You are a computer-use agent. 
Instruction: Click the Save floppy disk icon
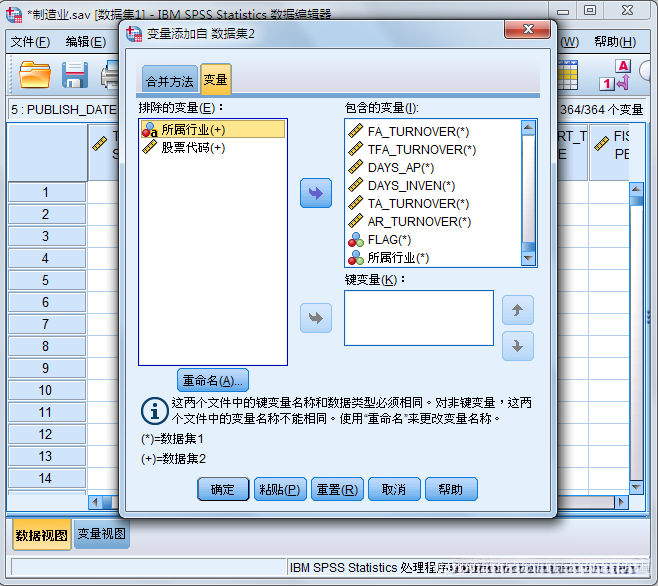[75, 75]
